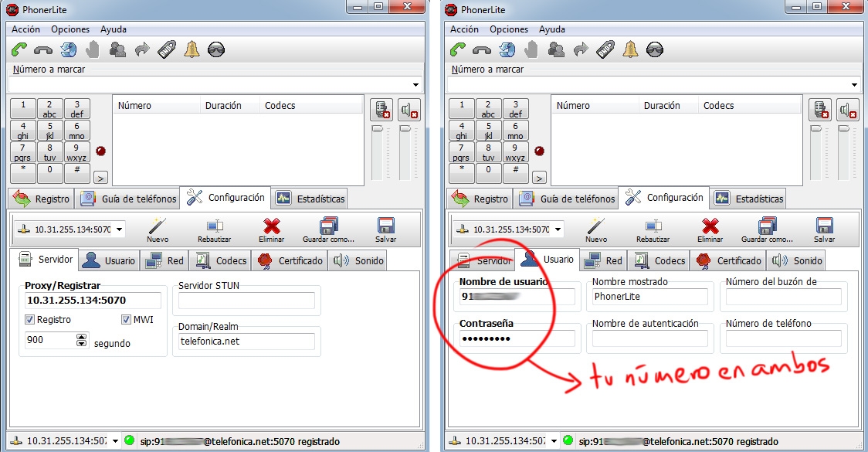Click sunglasses face icon in left window
The image size is (868, 452).
(x=216, y=50)
